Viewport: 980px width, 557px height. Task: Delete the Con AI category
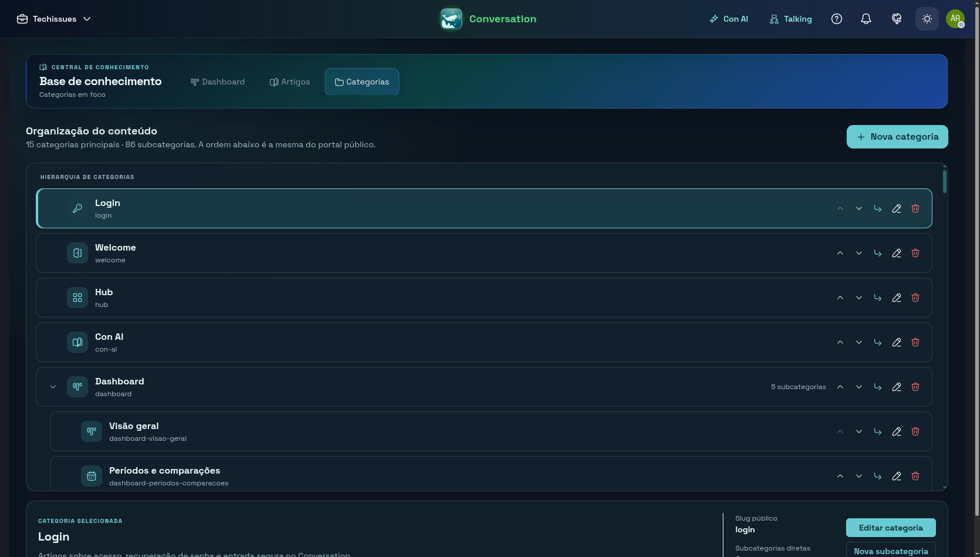click(x=915, y=342)
